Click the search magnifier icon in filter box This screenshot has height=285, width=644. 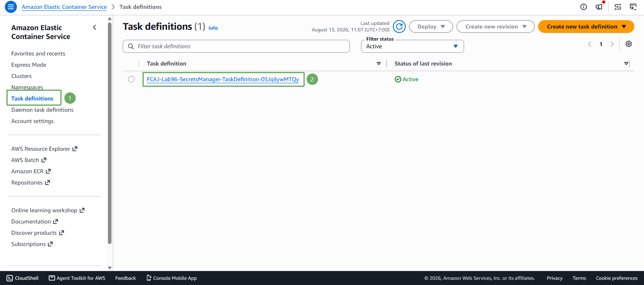click(131, 46)
